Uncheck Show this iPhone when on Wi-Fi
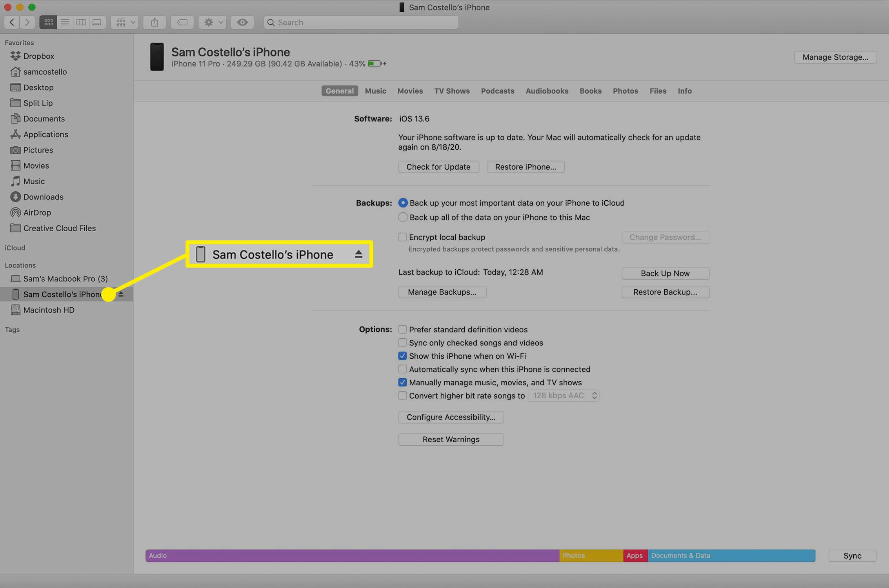The image size is (889, 588). 402,356
